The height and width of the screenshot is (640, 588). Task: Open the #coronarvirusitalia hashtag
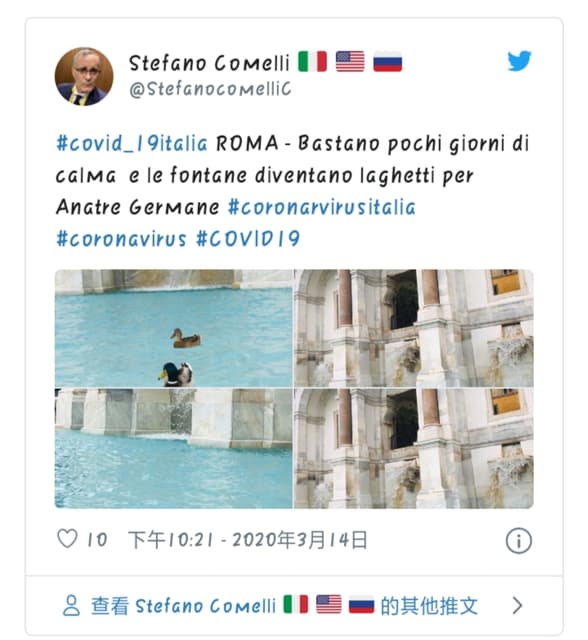coord(322,207)
